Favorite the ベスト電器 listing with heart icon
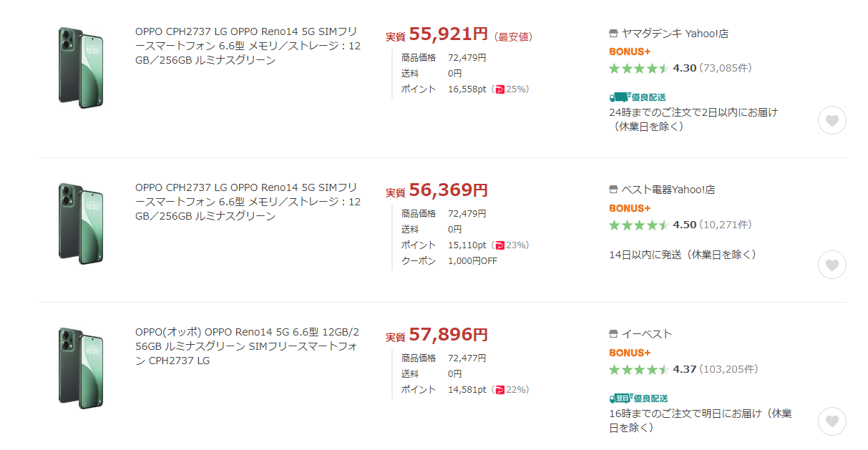The width and height of the screenshot is (868, 450). pos(832,265)
